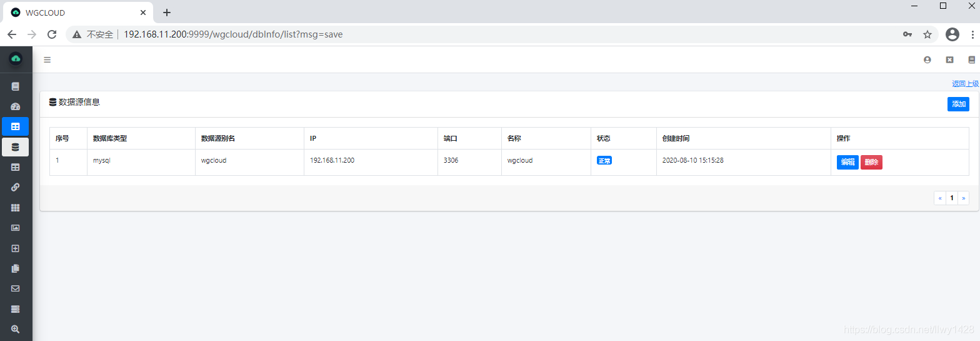Toggle the hamburger sidebar menu
The image size is (980, 341).
[47, 60]
